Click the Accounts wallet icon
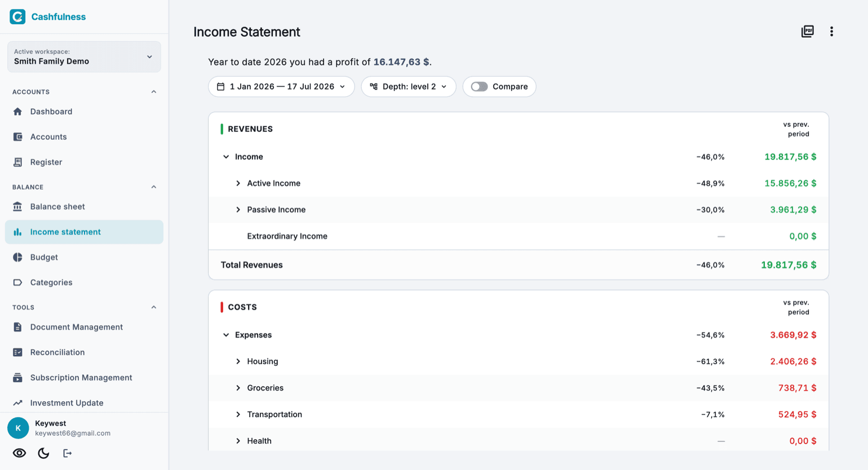Screen dimensions: 868x470 17,137
